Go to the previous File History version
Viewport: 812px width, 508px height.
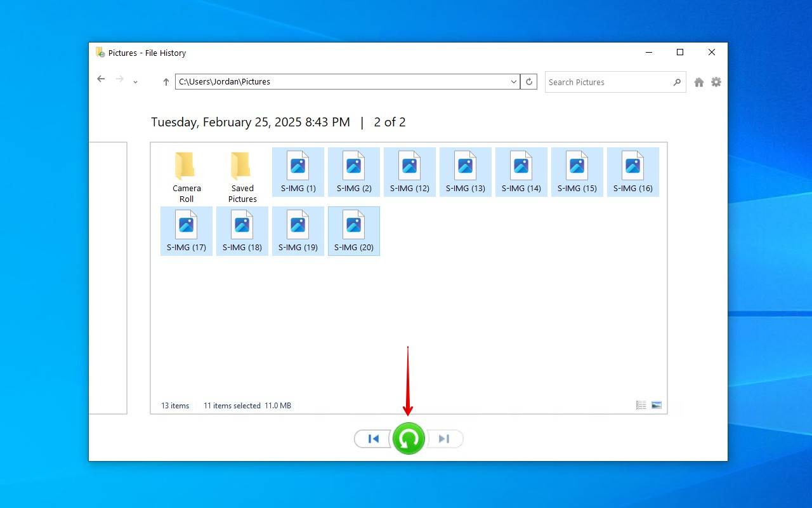pyautogui.click(x=373, y=438)
